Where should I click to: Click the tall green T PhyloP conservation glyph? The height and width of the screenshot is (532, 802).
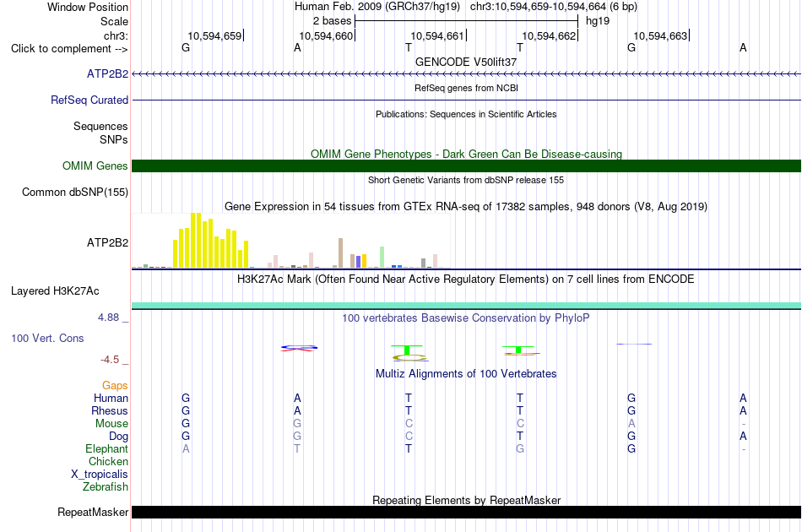(407, 350)
